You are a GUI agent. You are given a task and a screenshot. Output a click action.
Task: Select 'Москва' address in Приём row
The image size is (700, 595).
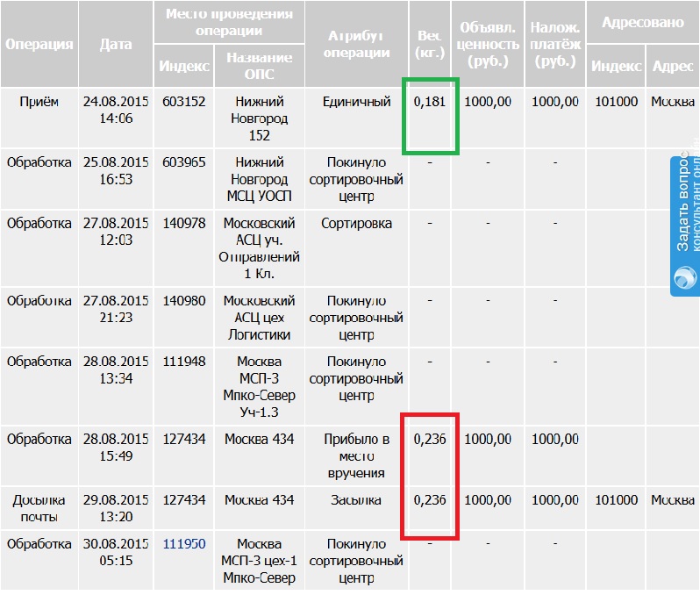point(673,102)
